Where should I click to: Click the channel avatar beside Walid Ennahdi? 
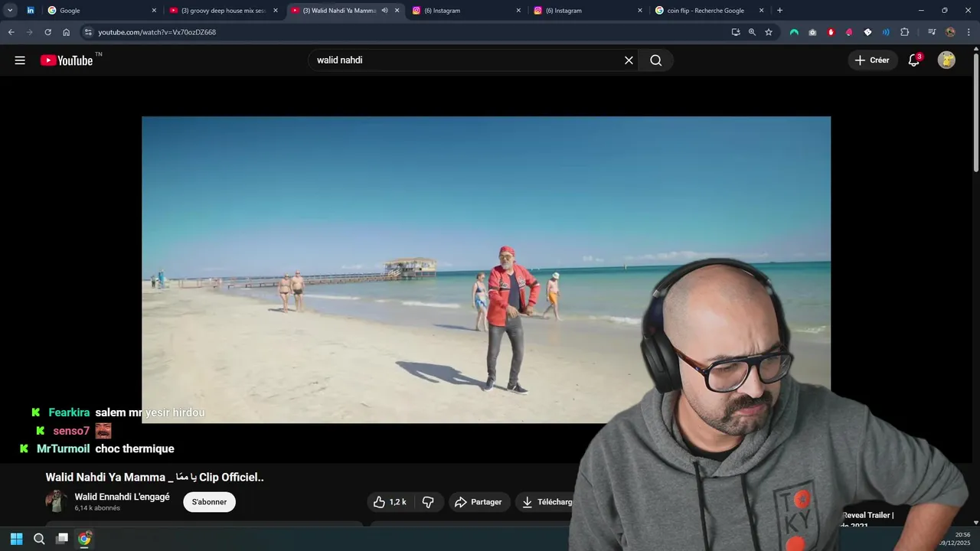pyautogui.click(x=56, y=501)
